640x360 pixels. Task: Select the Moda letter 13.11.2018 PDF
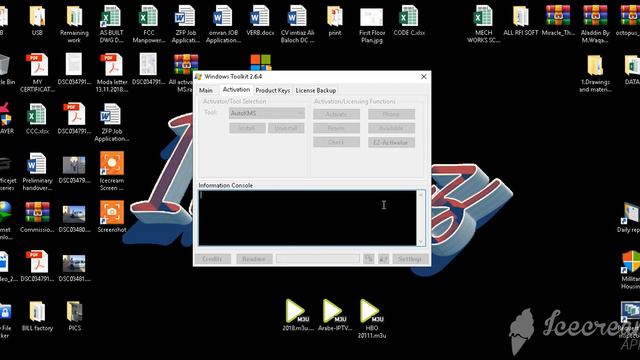[111, 65]
